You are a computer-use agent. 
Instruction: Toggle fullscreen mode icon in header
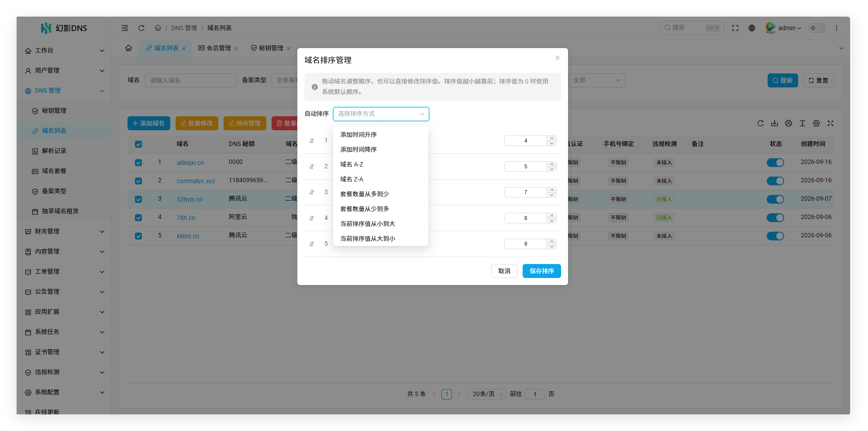(x=735, y=28)
